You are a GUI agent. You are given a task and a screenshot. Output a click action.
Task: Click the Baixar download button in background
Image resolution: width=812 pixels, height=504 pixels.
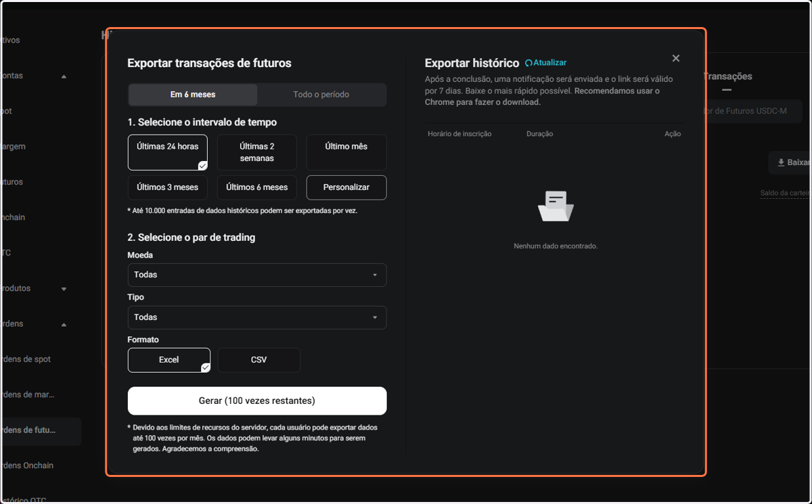[790, 163]
